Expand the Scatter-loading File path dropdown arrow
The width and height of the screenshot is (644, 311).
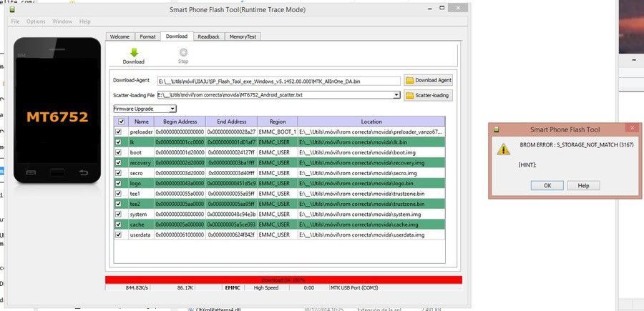396,95
